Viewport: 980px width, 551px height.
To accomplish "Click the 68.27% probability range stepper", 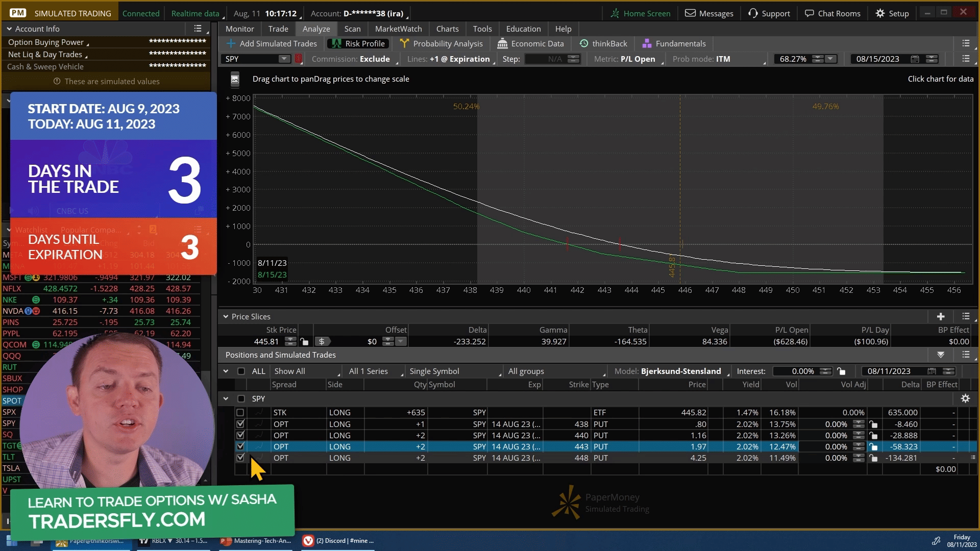I will [x=818, y=59].
